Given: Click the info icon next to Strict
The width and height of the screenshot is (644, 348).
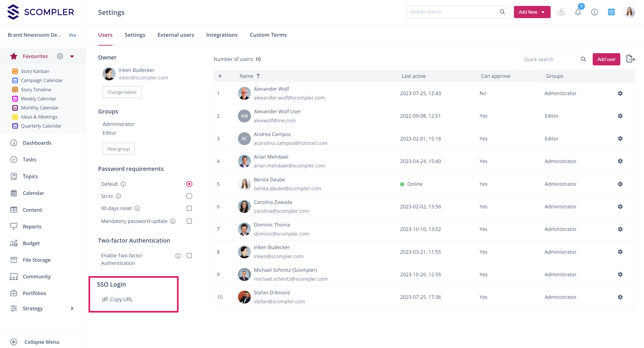Looking at the screenshot, I should tap(118, 196).
